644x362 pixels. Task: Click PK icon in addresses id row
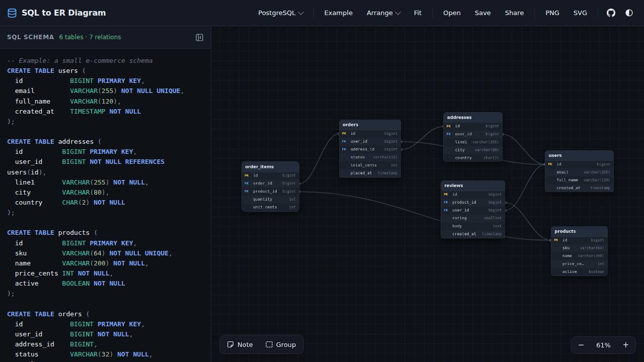pyautogui.click(x=448, y=126)
